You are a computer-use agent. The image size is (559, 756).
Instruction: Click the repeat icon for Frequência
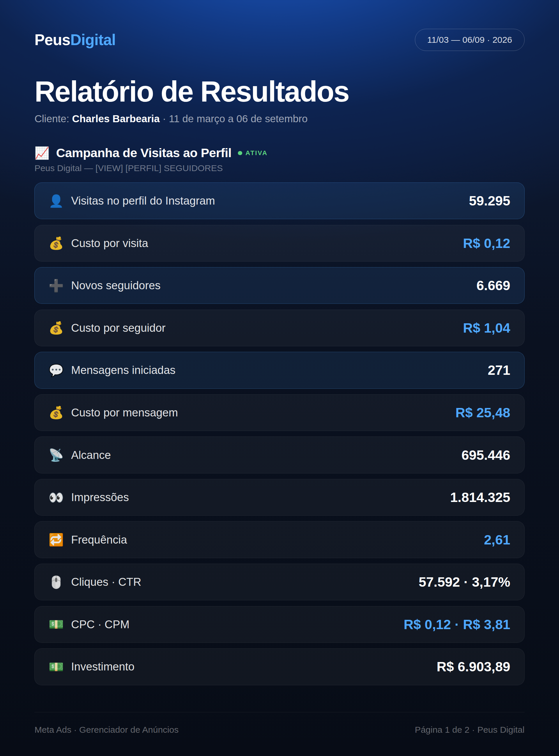click(56, 540)
